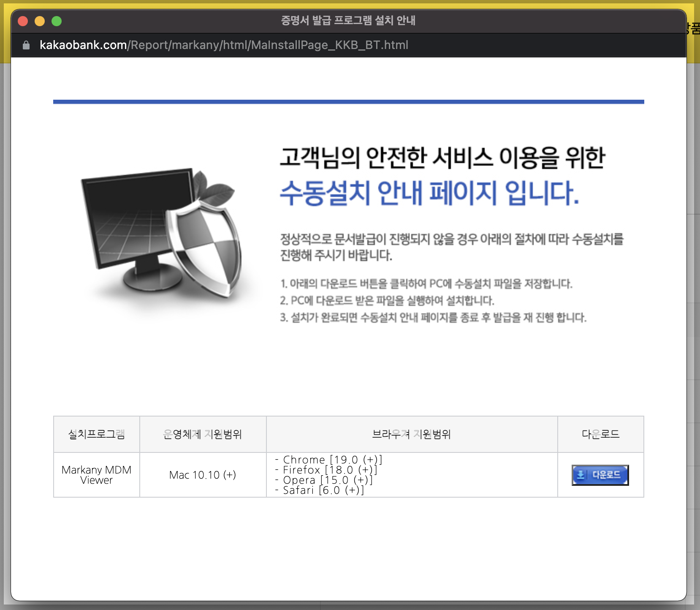Click the blue 다운로드 download button
Image resolution: width=700 pixels, height=610 pixels.
point(600,475)
